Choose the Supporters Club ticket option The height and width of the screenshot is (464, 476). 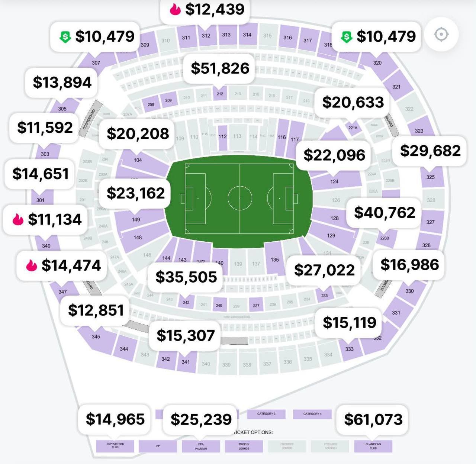115,446
